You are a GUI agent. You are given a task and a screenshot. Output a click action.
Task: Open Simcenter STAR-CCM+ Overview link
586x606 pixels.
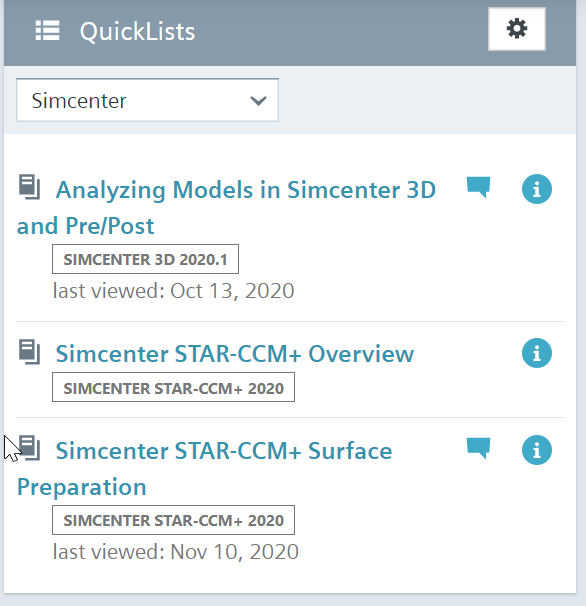click(x=235, y=354)
